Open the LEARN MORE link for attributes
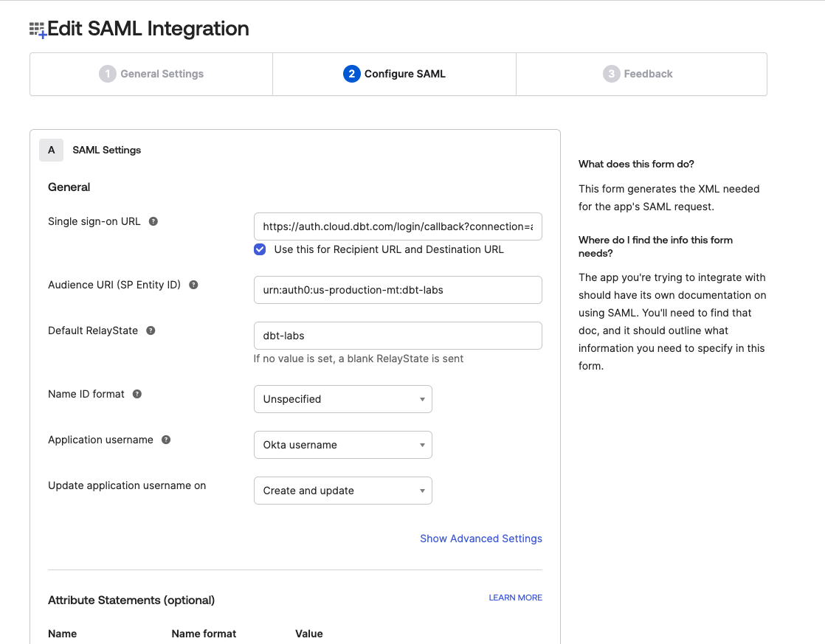Image resolution: width=825 pixels, height=644 pixels. pos(515,598)
